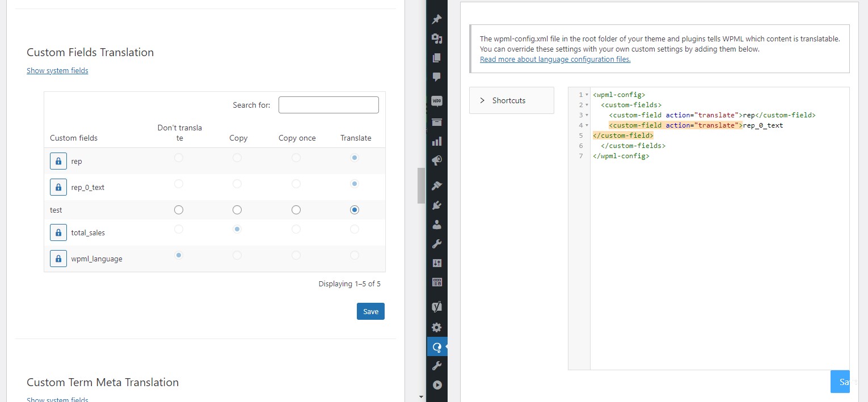Save the Custom Fields Translation settings

pos(370,311)
